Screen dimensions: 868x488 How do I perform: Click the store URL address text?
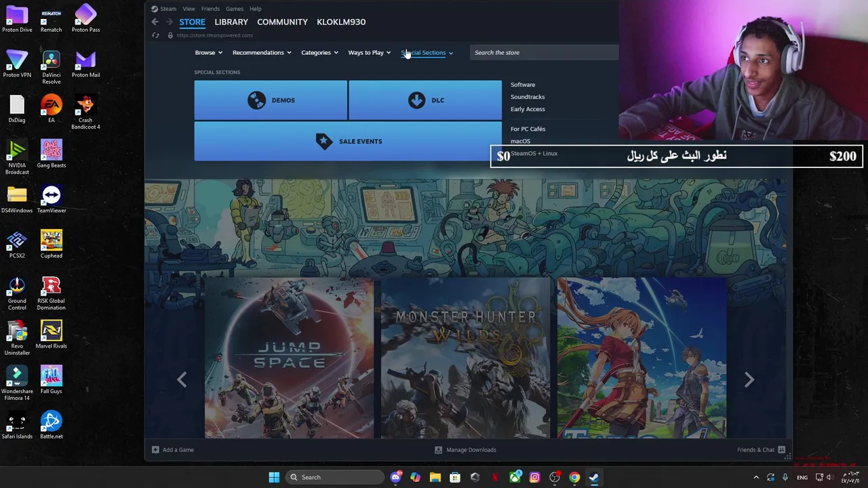(x=215, y=35)
